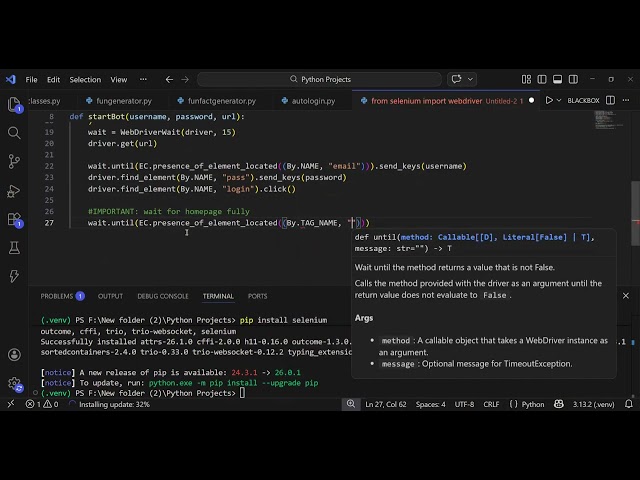Viewport: 640px width, 480px height.
Task: Open the Extensions view
Action: pyautogui.click(x=14, y=220)
